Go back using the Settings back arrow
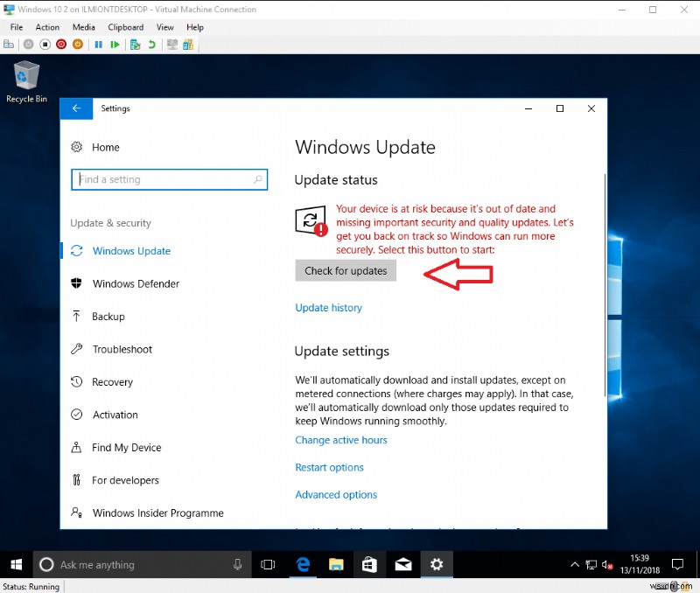The width and height of the screenshot is (700, 593). pyautogui.click(x=76, y=108)
